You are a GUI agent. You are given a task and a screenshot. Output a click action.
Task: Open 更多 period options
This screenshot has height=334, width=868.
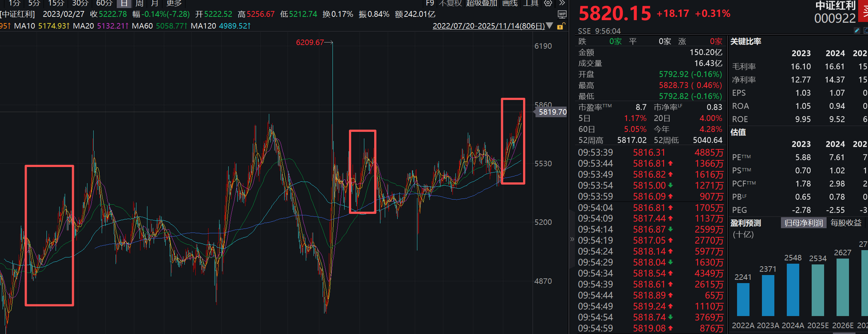[x=174, y=3]
